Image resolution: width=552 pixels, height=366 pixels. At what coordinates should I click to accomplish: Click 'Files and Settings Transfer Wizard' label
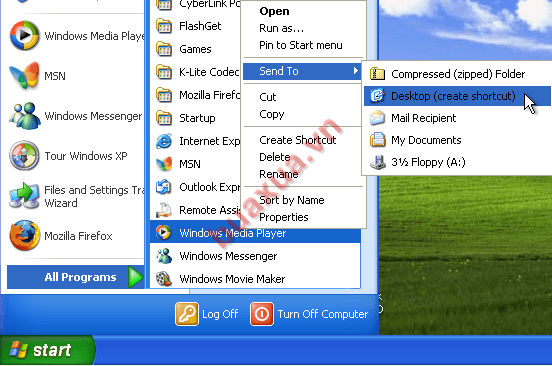click(x=94, y=196)
